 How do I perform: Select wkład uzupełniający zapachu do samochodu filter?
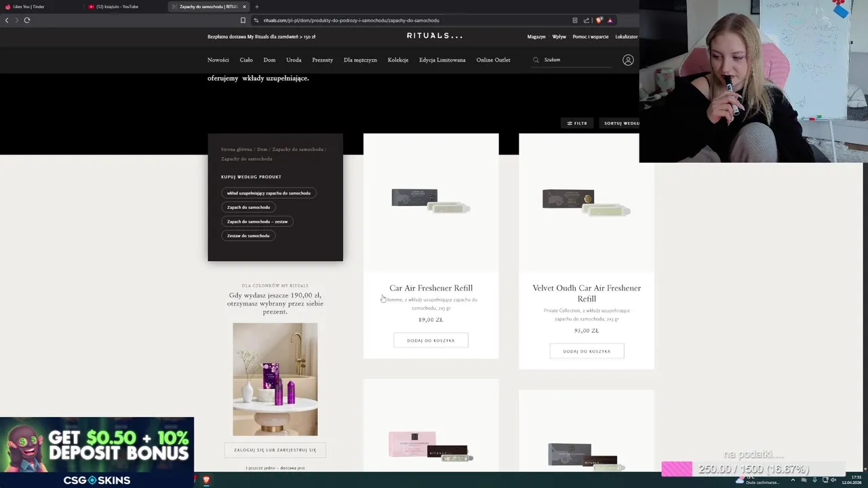coord(269,193)
